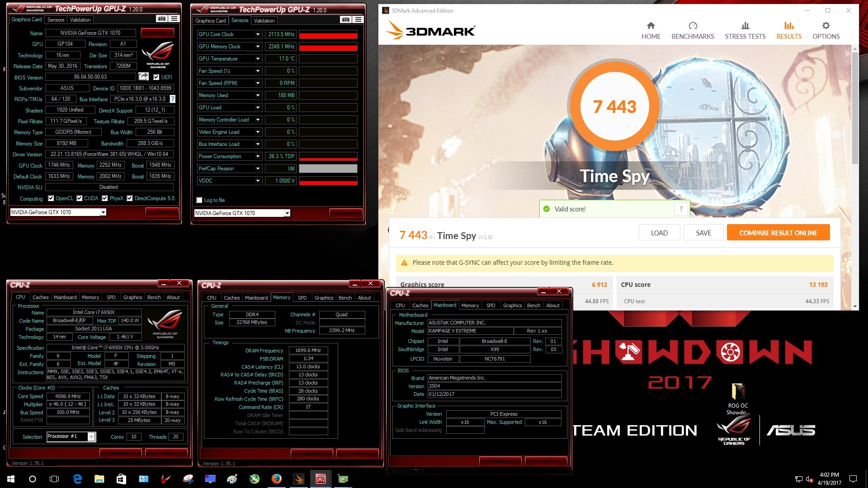Viewport: 868px width, 488px height.
Task: Switch to GPU-Z via its graphics card taskbar icon
Action: point(343,479)
